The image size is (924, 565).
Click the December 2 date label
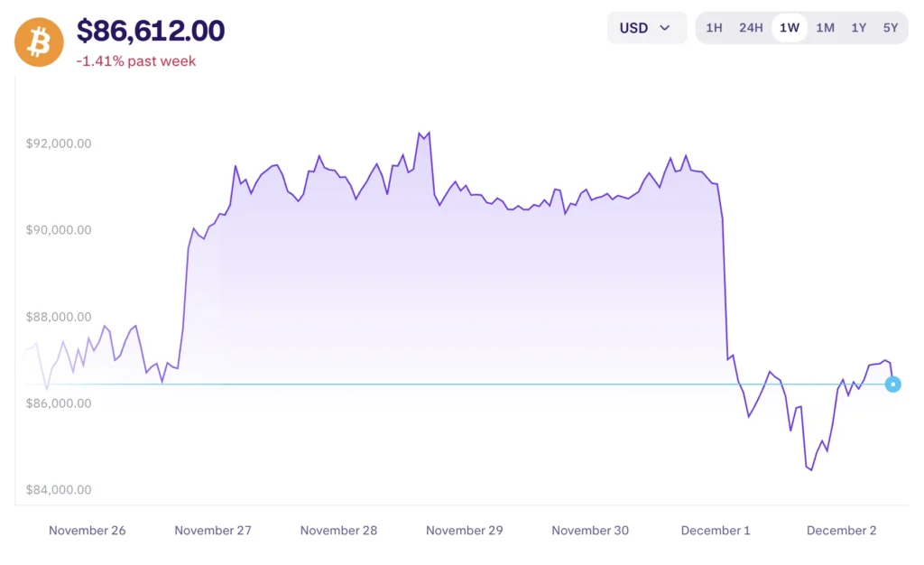point(841,531)
